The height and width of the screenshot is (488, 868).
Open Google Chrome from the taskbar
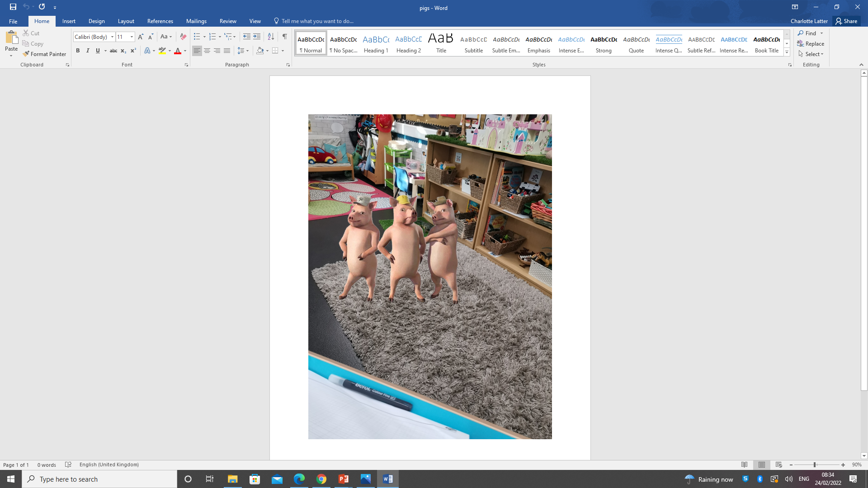(321, 479)
